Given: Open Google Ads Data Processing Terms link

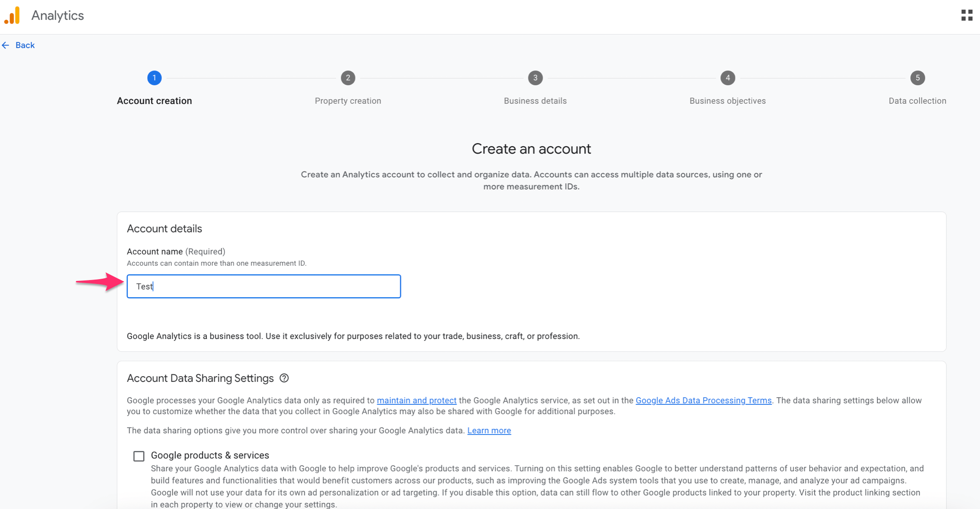Looking at the screenshot, I should (x=703, y=400).
